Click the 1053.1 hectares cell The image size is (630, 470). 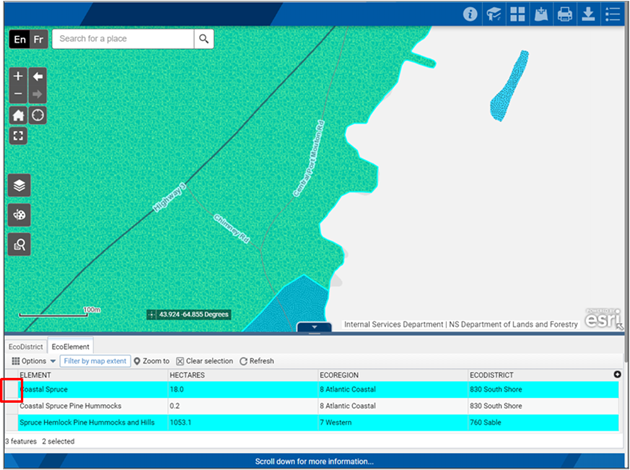pyautogui.click(x=243, y=423)
